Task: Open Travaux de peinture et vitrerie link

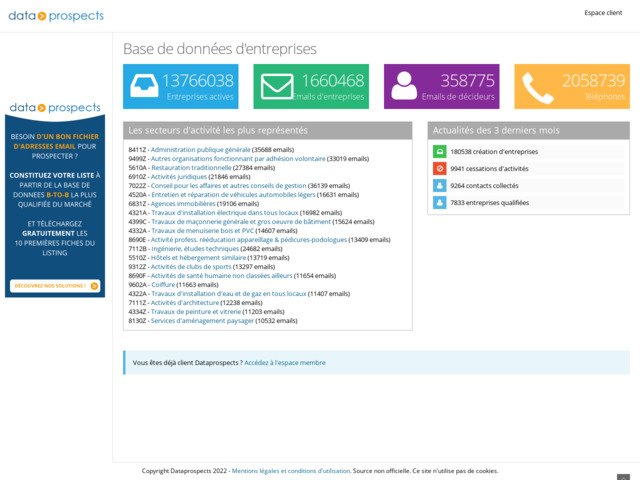Action: coord(196,311)
